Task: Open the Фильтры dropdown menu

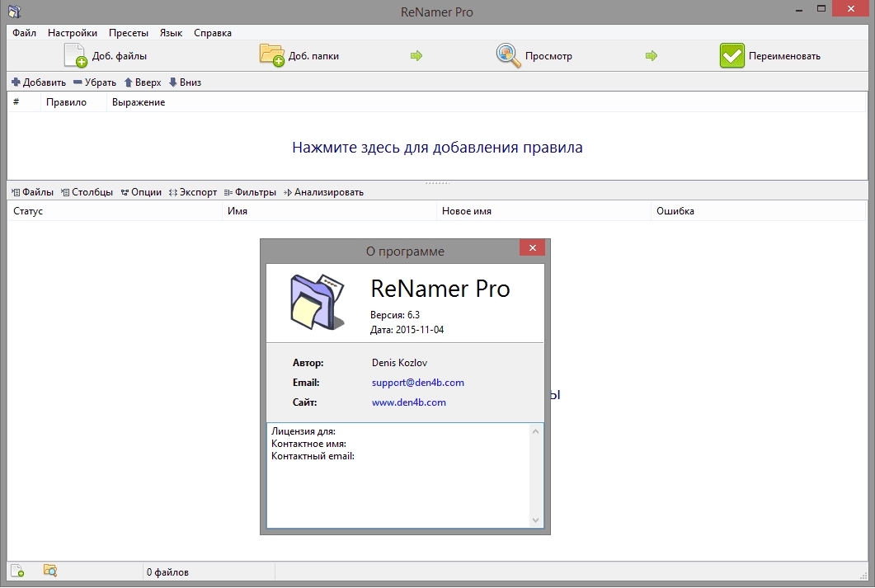Action: (250, 192)
